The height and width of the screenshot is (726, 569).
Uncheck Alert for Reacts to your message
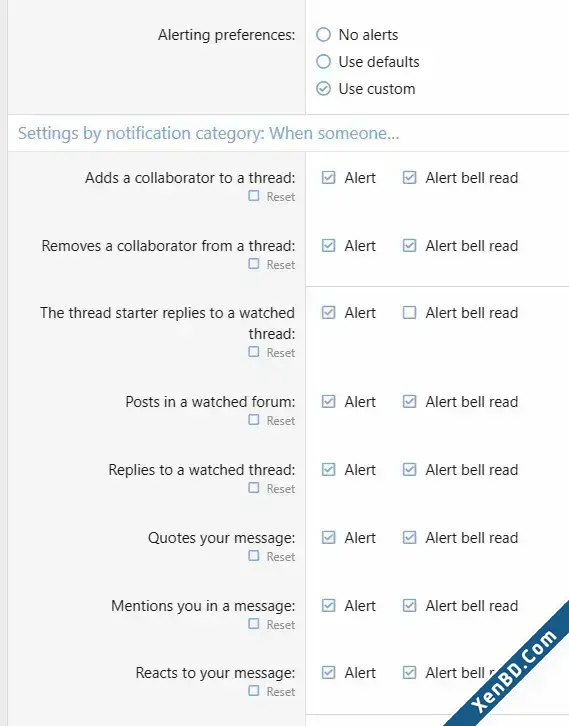point(328,672)
